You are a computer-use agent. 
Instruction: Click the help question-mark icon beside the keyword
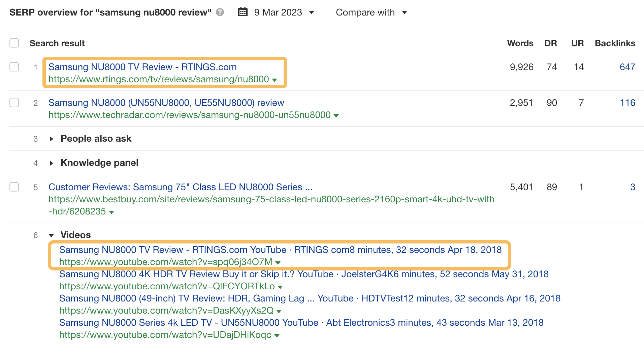tap(220, 13)
